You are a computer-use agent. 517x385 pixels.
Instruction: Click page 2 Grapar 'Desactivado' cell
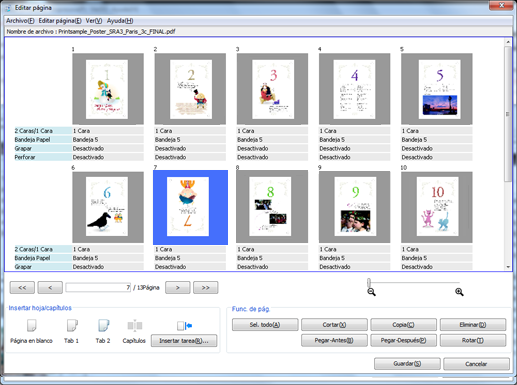click(190, 148)
